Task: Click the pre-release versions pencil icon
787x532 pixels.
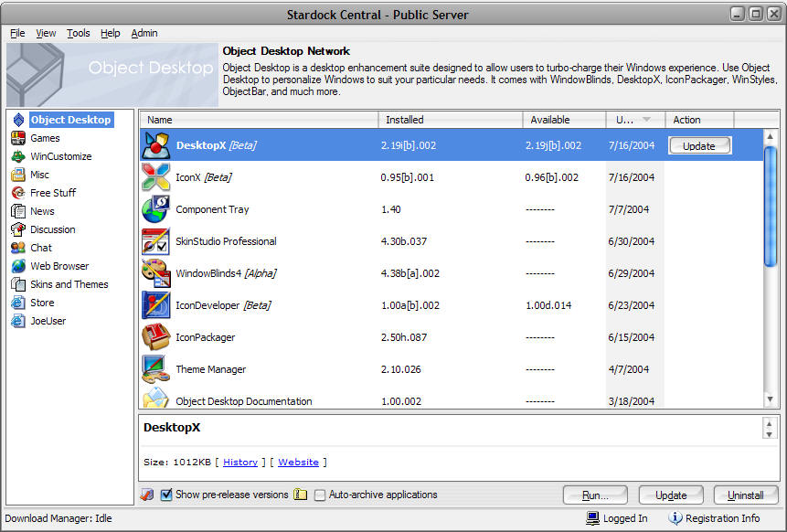Action: (x=147, y=495)
